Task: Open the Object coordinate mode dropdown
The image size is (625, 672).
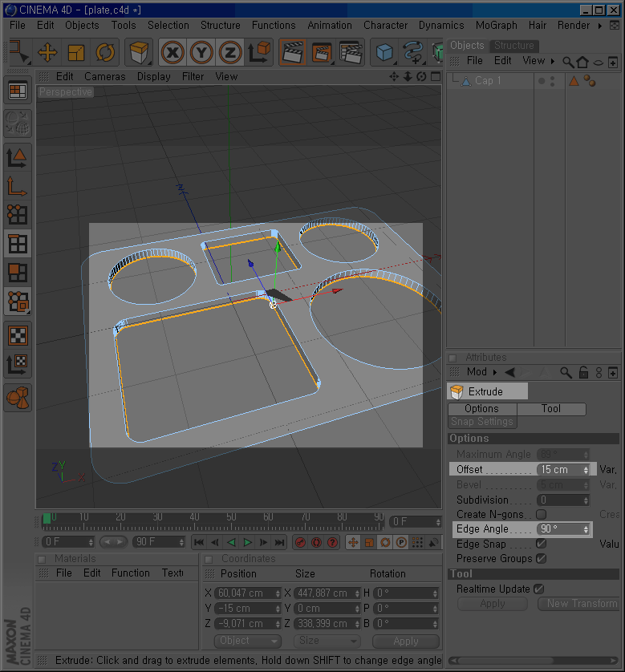Action: tap(247, 641)
